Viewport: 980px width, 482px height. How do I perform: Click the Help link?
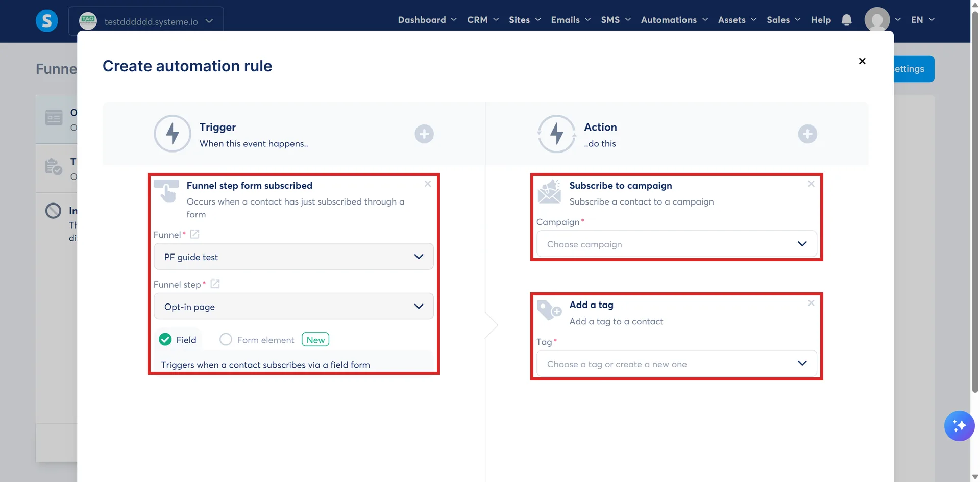coord(821,20)
